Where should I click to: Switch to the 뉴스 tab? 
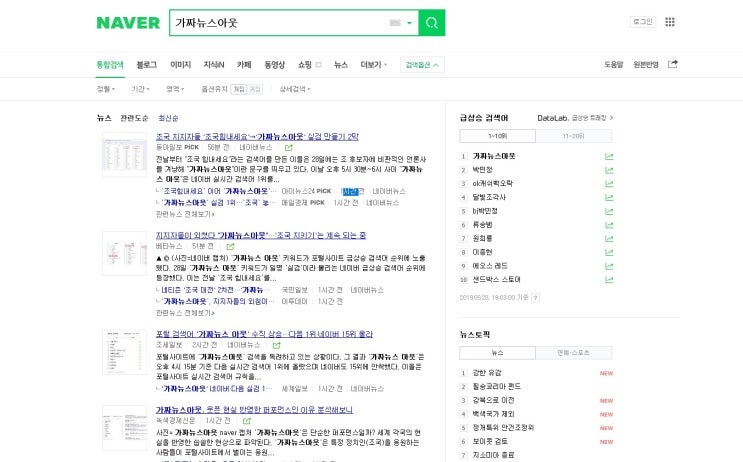pos(341,65)
